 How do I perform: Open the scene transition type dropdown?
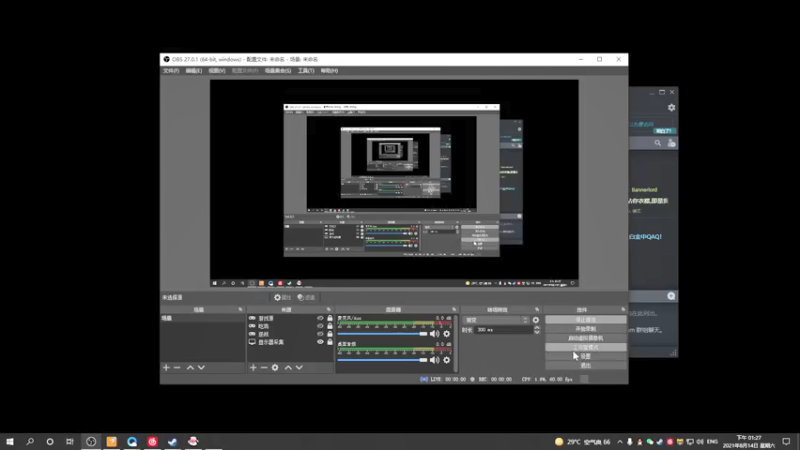click(496, 320)
